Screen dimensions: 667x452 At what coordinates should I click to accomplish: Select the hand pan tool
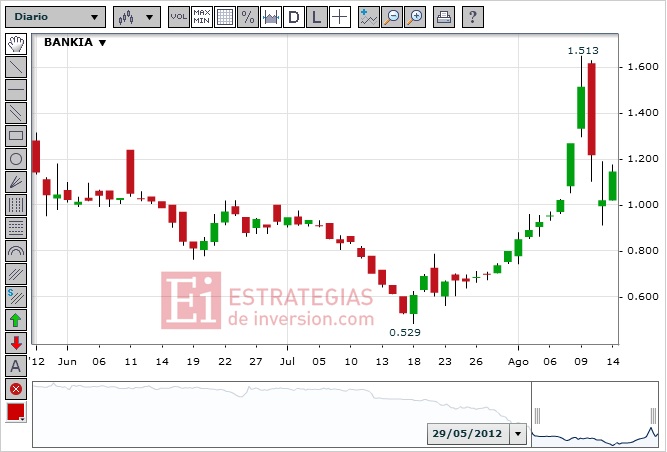16,44
